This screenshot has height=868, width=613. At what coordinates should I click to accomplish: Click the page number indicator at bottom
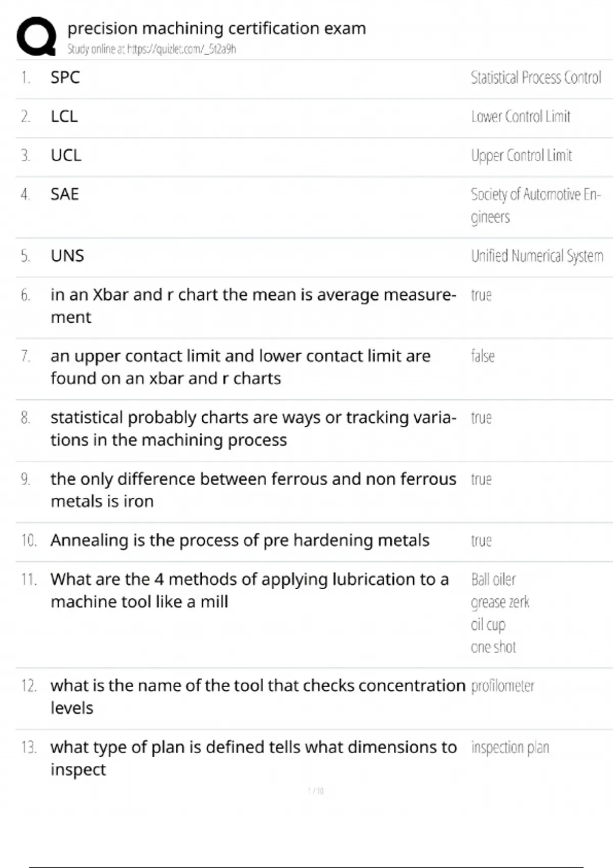pyautogui.click(x=316, y=791)
